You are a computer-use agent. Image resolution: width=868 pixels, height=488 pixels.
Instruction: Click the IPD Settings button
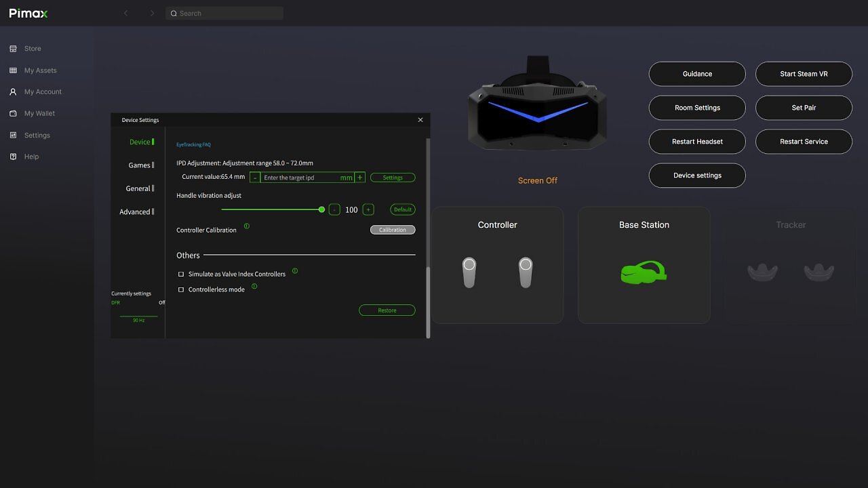tap(393, 178)
